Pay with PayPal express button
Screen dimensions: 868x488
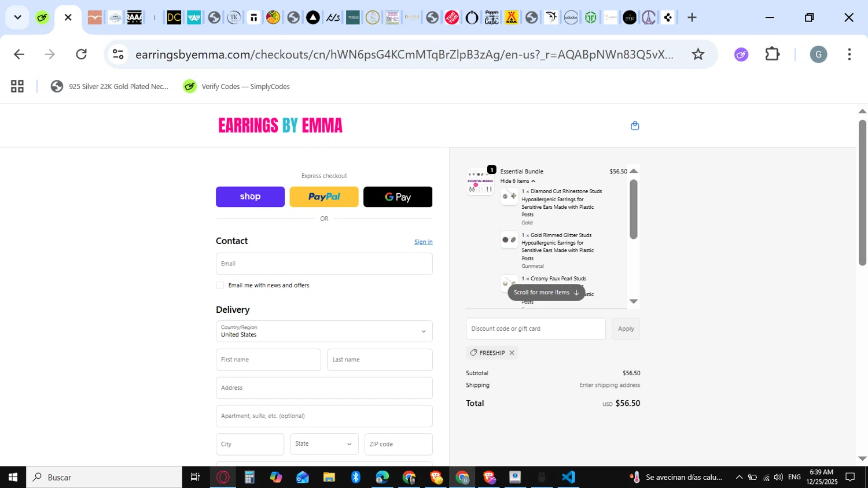pos(324,197)
